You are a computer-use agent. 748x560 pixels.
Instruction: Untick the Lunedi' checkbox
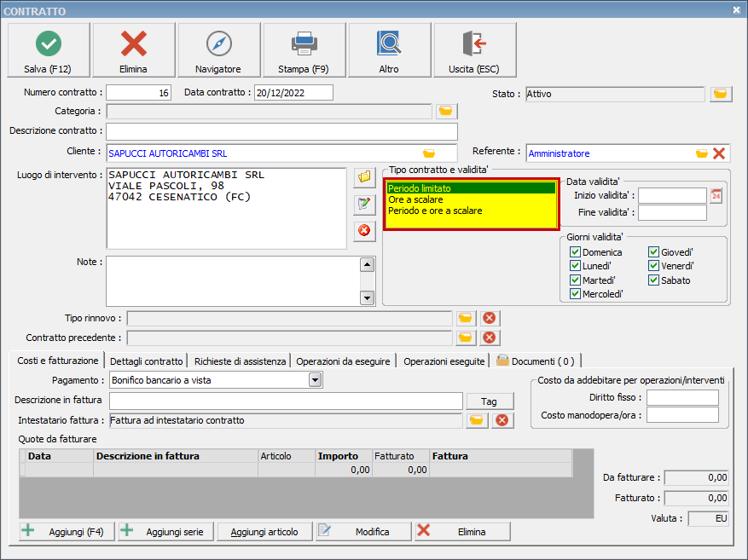(576, 266)
